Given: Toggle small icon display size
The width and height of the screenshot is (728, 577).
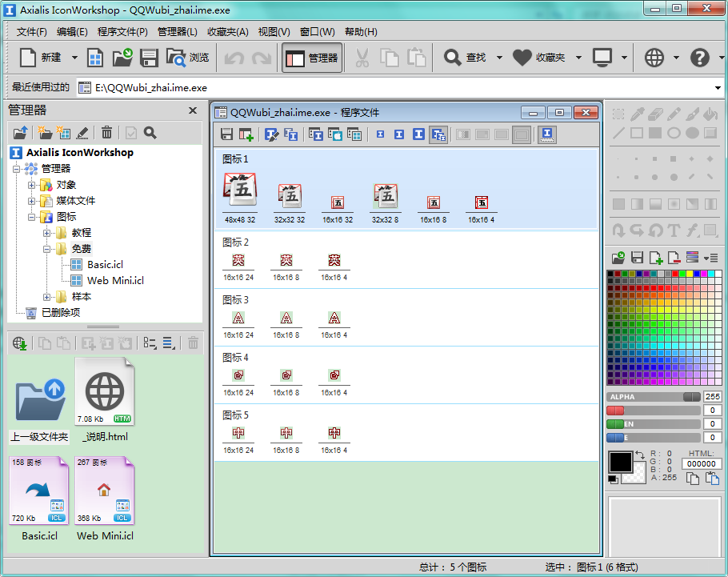Looking at the screenshot, I should coord(380,134).
